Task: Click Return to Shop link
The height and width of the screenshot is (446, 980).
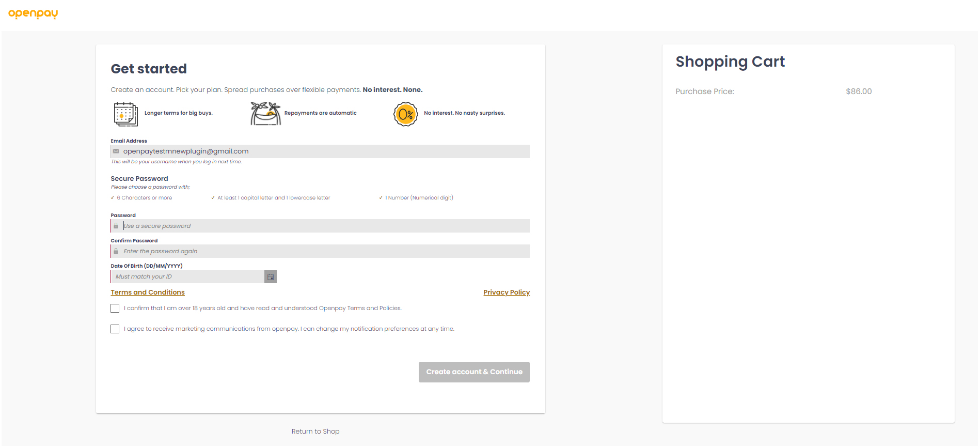Action: click(x=315, y=432)
